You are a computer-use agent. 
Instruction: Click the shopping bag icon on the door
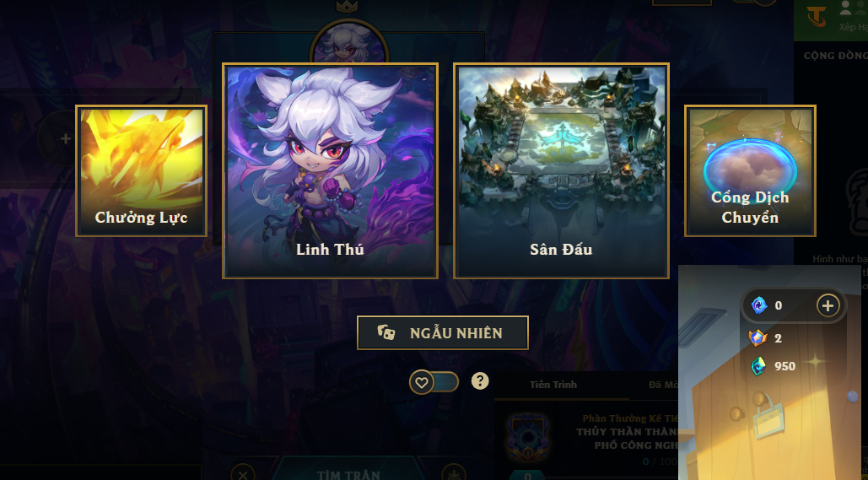[768, 419]
